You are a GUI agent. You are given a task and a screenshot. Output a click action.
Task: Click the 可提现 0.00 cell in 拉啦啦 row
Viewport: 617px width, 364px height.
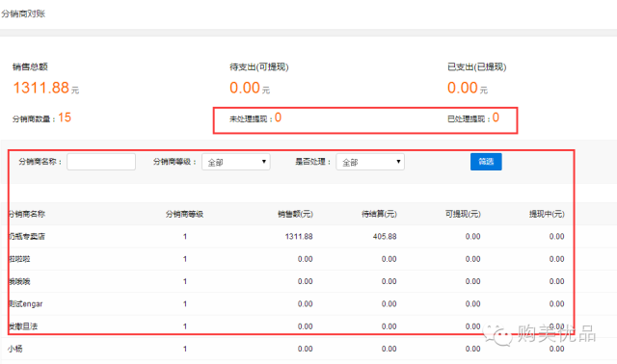tap(473, 259)
